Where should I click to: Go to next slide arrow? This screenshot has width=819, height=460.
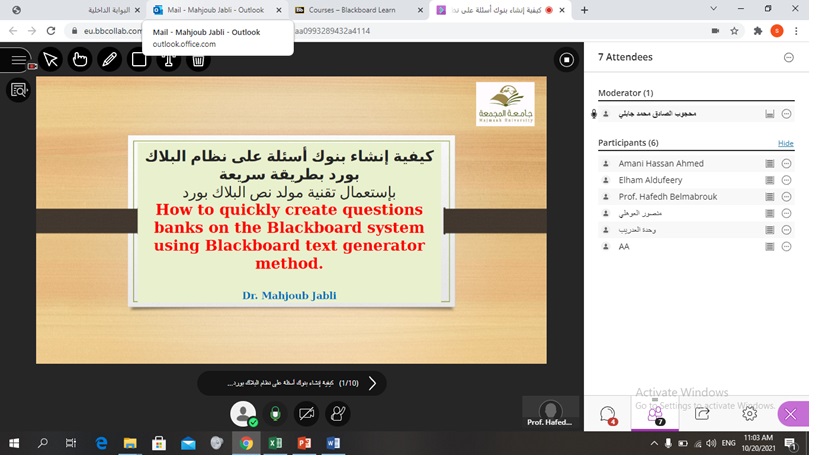pos(372,383)
